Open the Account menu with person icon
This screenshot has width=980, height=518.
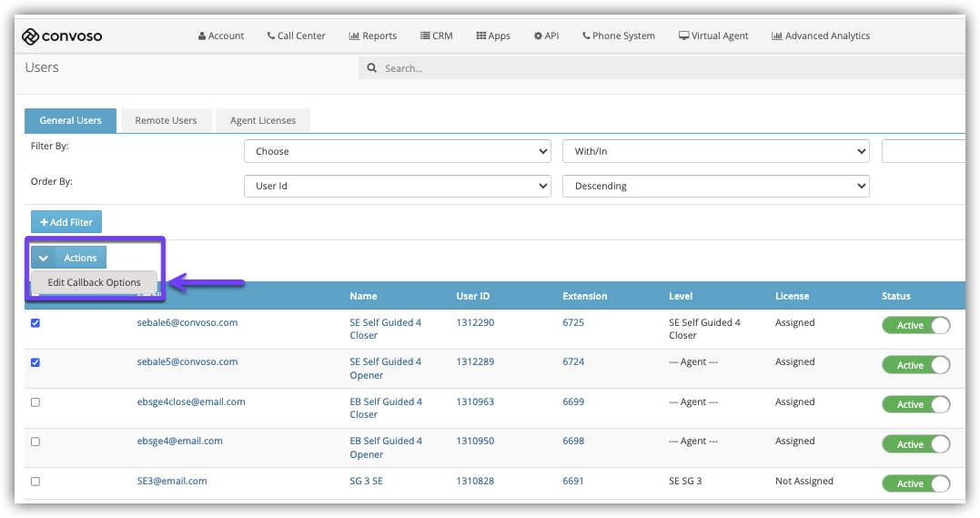click(220, 36)
